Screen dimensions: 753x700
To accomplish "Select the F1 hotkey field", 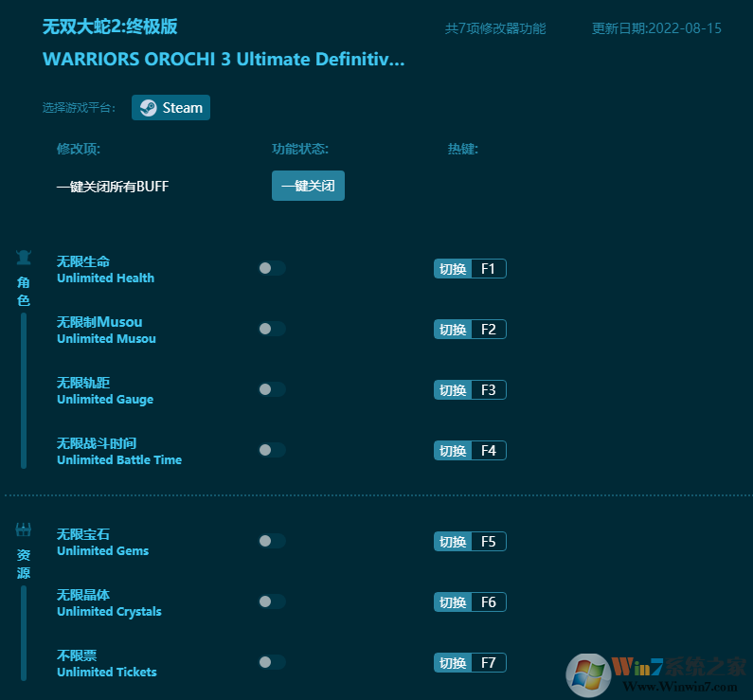I will [489, 269].
